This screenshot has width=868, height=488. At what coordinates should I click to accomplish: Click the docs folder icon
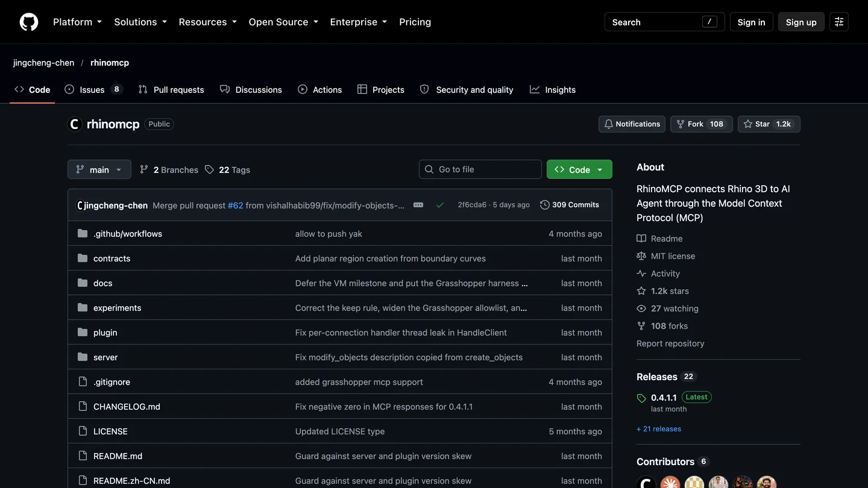83,283
